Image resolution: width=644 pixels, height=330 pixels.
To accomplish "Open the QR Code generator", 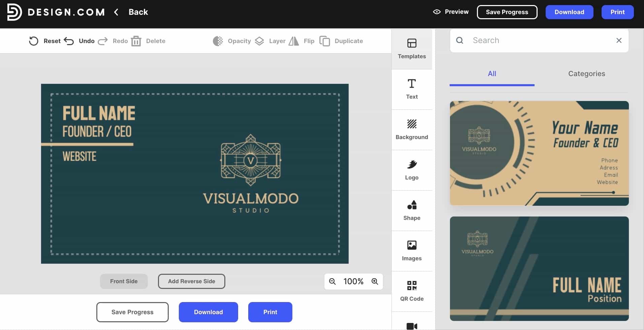I will click(412, 291).
